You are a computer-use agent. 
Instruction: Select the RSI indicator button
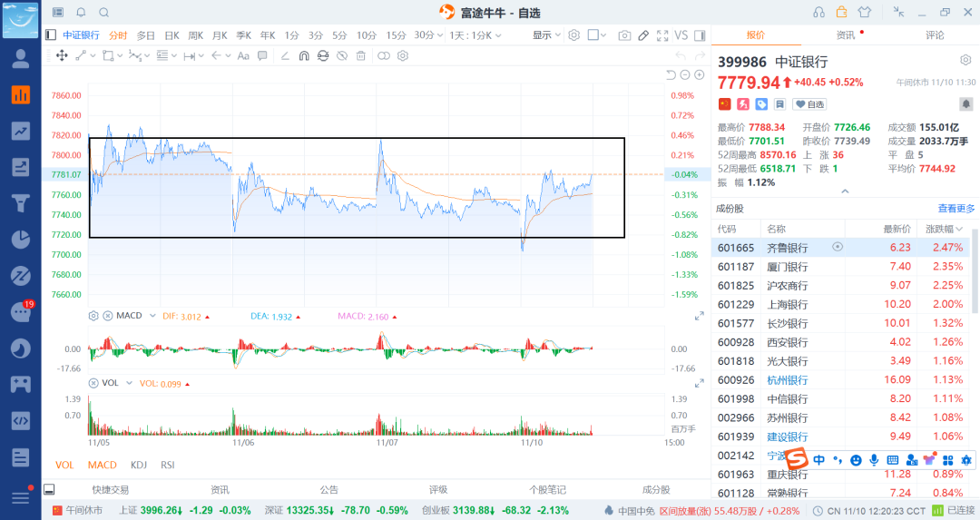coord(168,465)
